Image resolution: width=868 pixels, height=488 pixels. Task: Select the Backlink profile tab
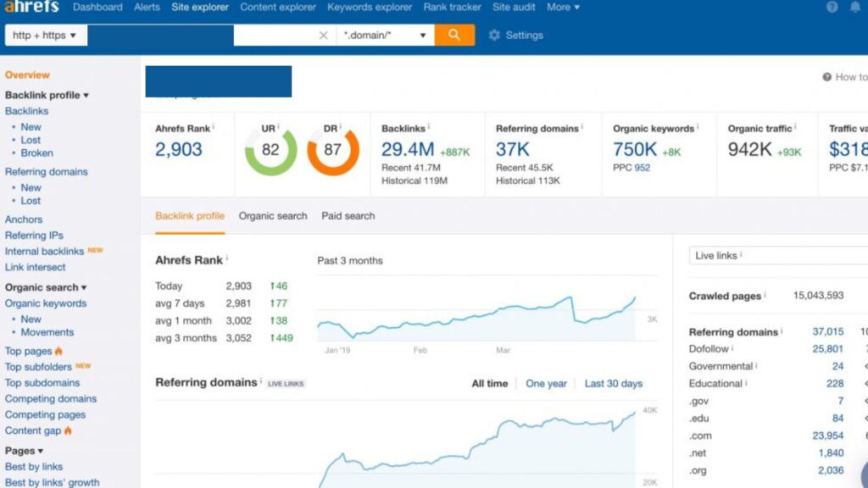(190, 216)
